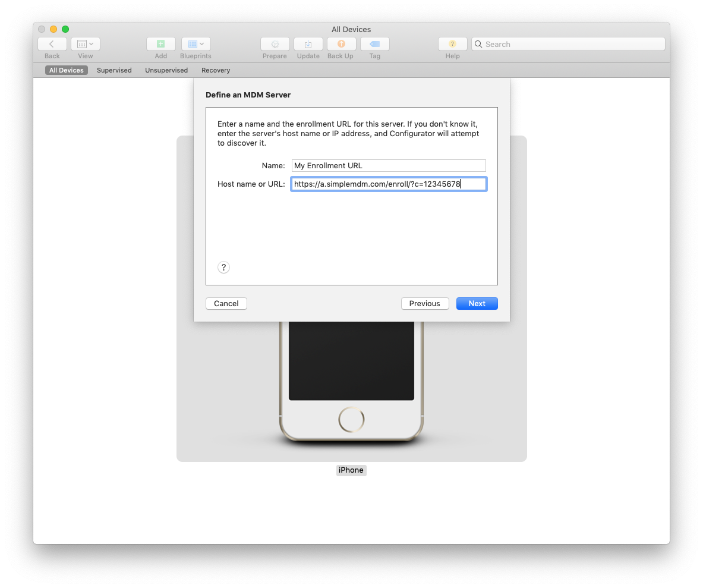Click the Prepare gear icon
This screenshot has height=588, width=703.
click(x=275, y=44)
